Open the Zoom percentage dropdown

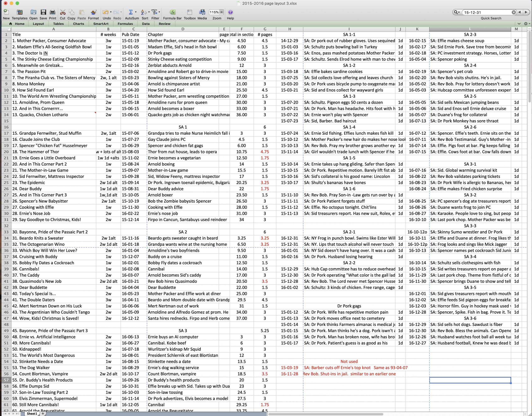pyautogui.click(x=221, y=12)
